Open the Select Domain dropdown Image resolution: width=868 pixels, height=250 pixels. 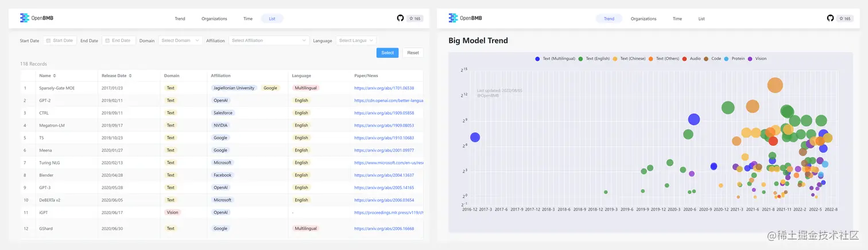pos(180,41)
